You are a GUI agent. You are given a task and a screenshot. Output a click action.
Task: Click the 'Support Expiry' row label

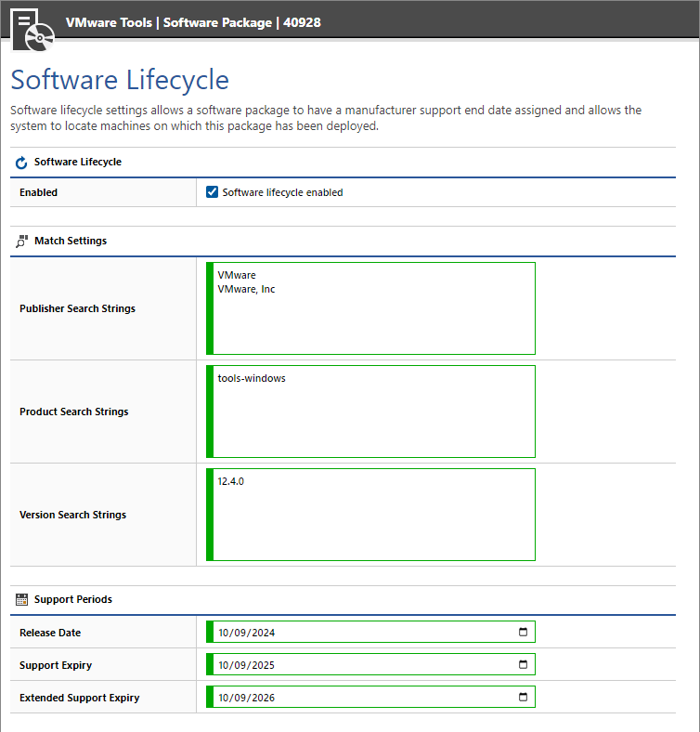coord(56,665)
